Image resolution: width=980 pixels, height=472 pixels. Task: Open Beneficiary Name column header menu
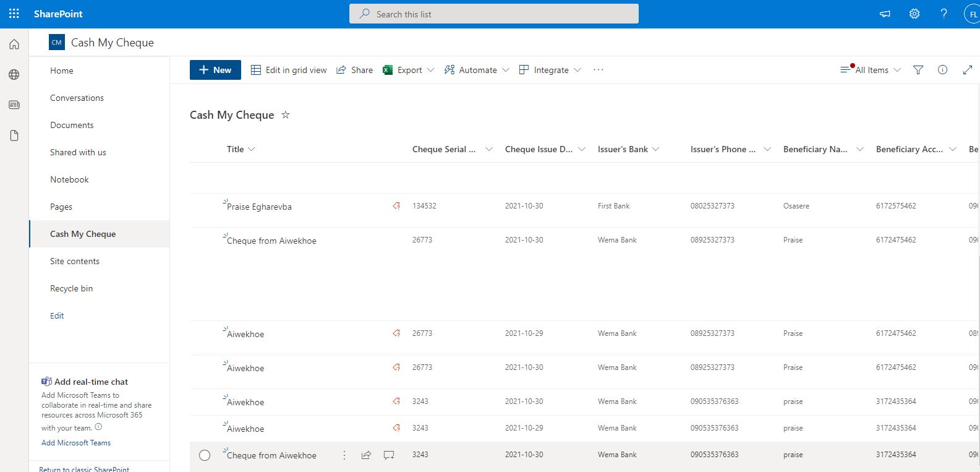click(x=824, y=149)
